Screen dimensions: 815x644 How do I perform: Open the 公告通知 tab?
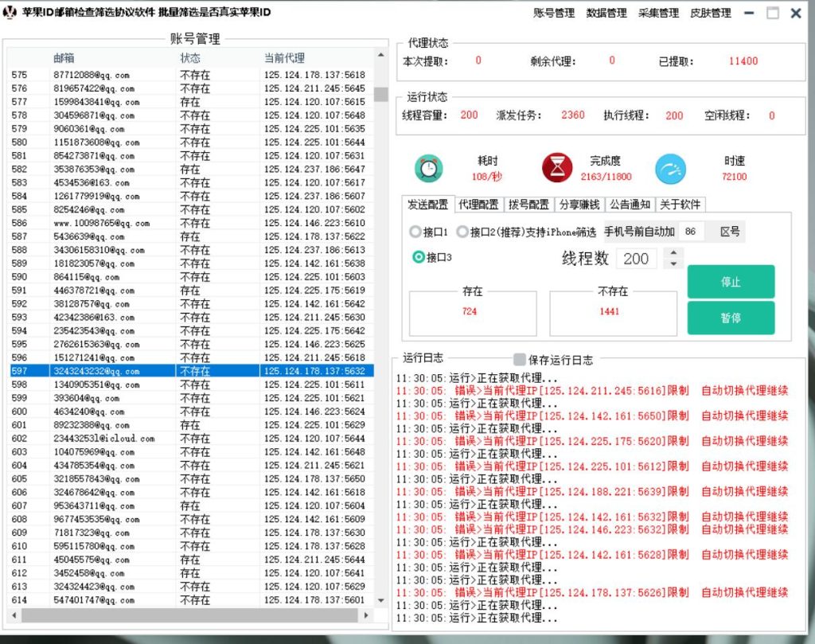point(628,204)
